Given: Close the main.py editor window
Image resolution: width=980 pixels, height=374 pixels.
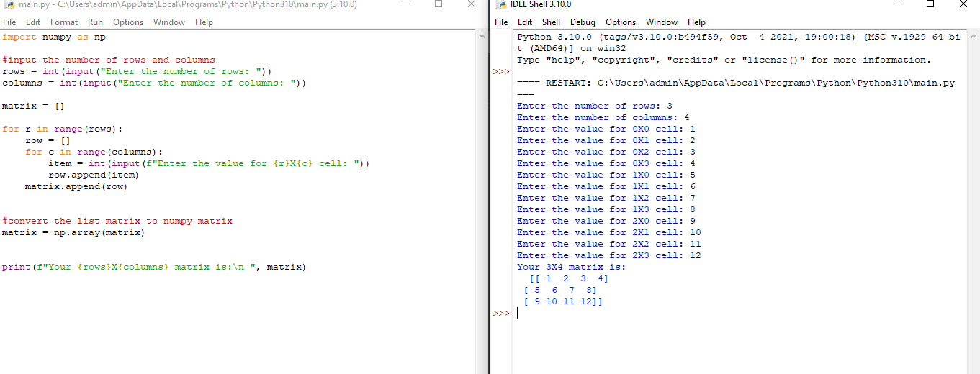Looking at the screenshot, I should [x=472, y=5].
